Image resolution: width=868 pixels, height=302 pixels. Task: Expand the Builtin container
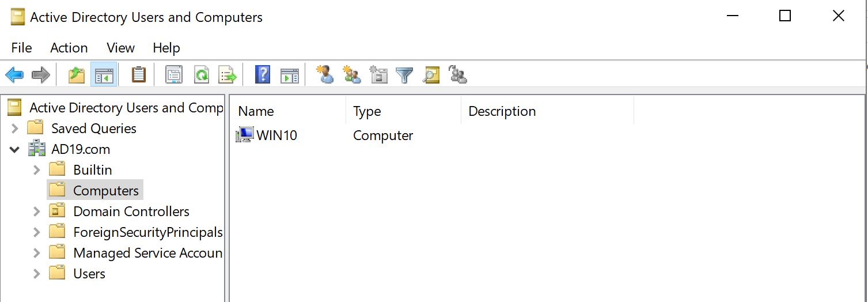36,170
